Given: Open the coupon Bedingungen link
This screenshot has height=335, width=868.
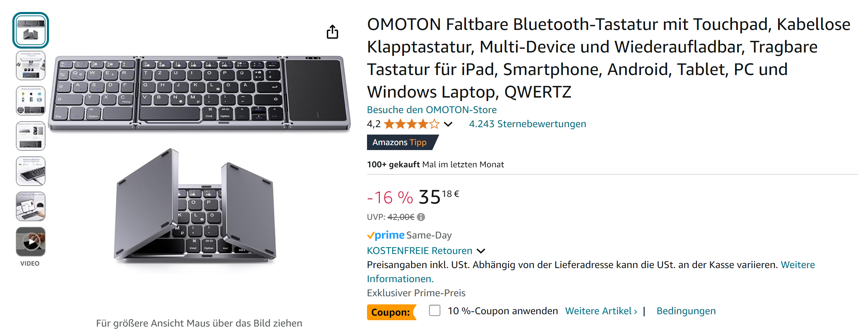Looking at the screenshot, I should pos(686,311).
